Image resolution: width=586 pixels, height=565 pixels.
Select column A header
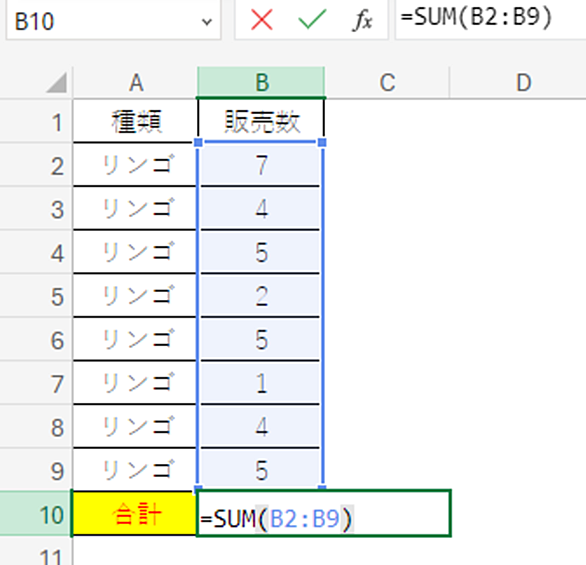(x=135, y=83)
